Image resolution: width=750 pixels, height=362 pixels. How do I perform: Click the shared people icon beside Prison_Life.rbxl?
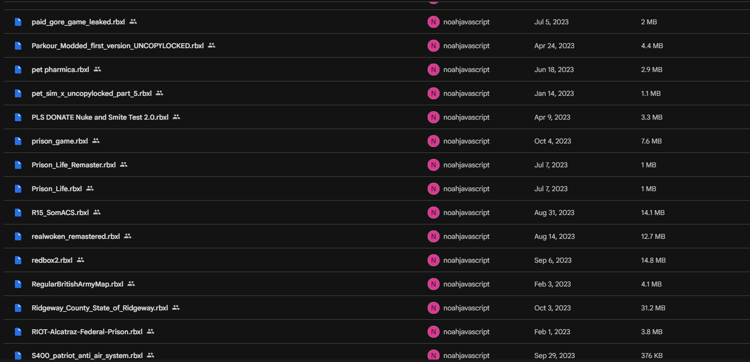(x=90, y=188)
